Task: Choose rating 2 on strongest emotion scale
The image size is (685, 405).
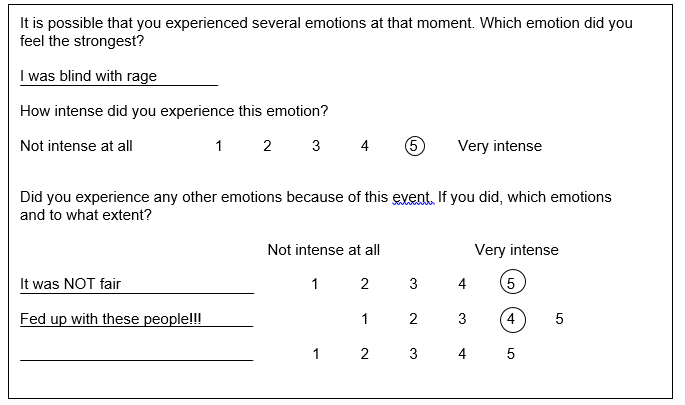Action: click(x=267, y=146)
